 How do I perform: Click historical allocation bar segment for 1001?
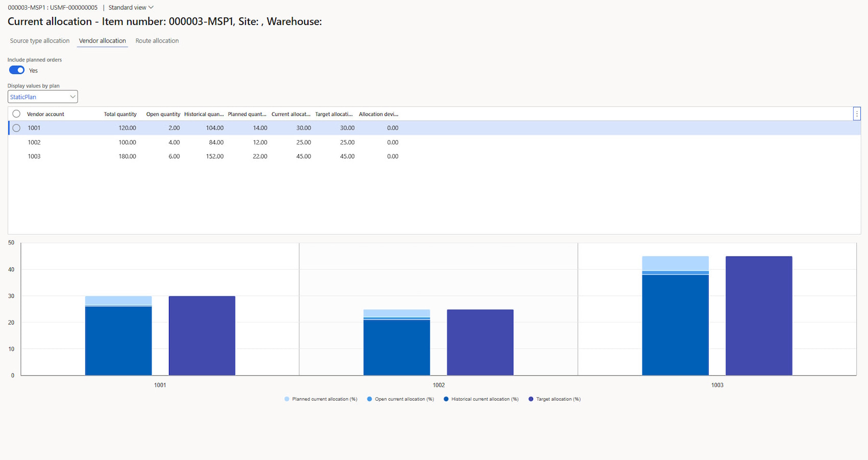pyautogui.click(x=118, y=341)
